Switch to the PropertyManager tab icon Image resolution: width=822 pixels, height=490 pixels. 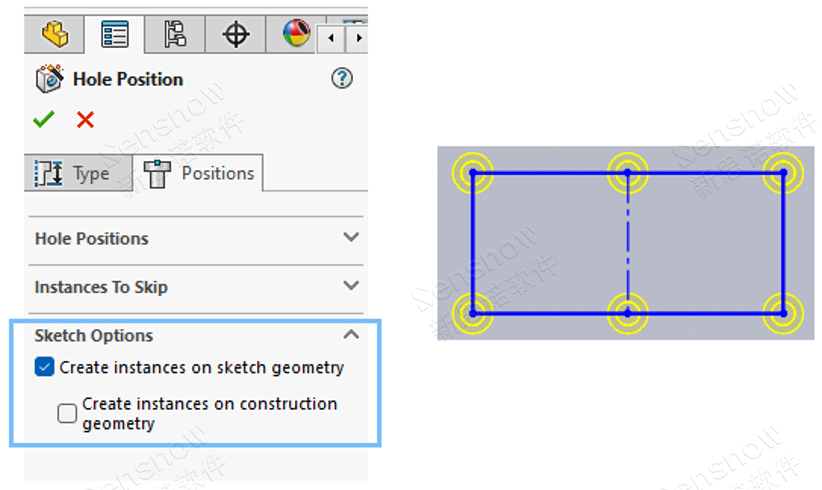click(x=114, y=35)
